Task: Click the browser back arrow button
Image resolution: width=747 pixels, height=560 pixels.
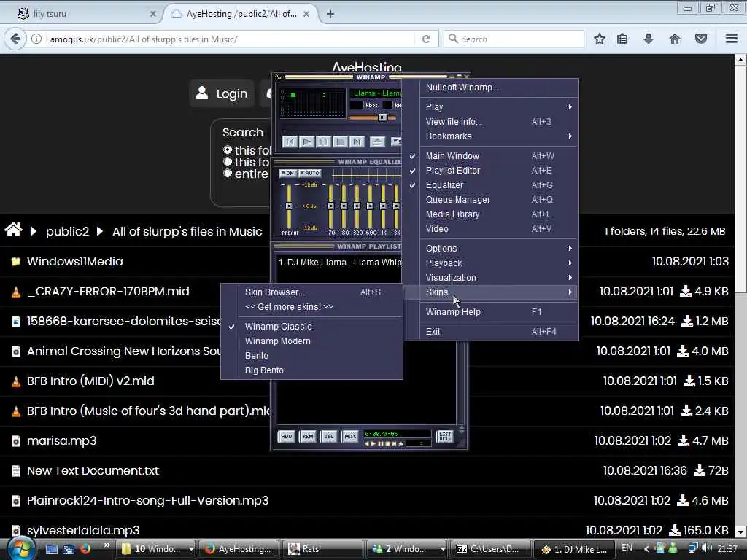Action: [x=15, y=39]
